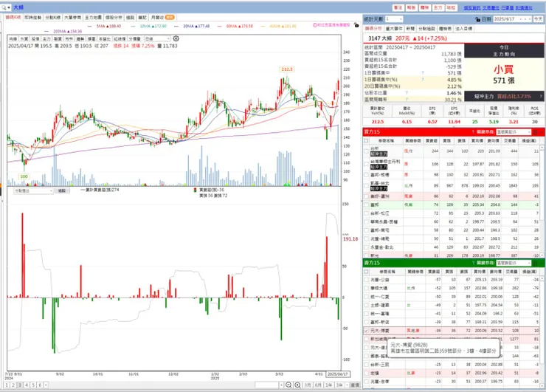546x392 pixels.
Task: Click the 體檢 button in top bar
Action: tap(424, 7)
